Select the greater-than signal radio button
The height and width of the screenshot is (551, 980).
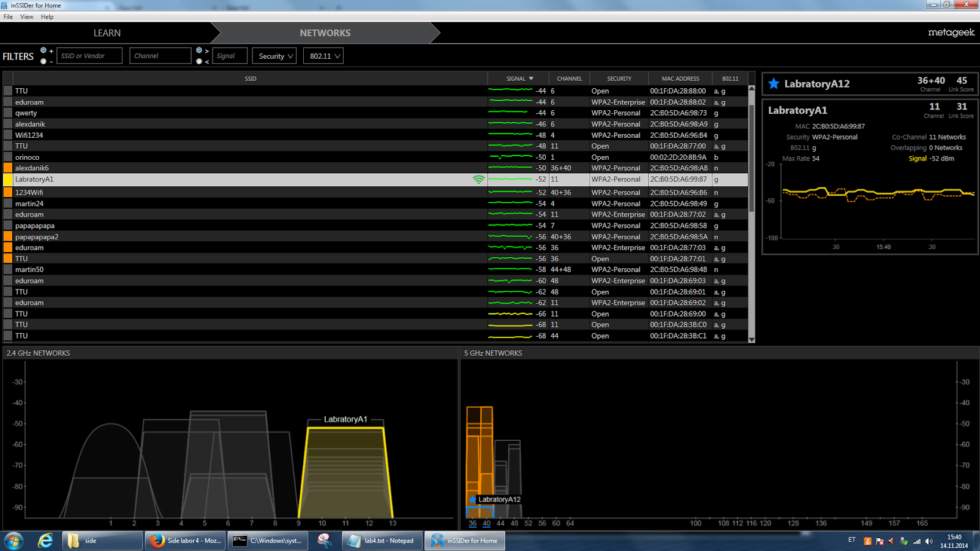pyautogui.click(x=199, y=50)
